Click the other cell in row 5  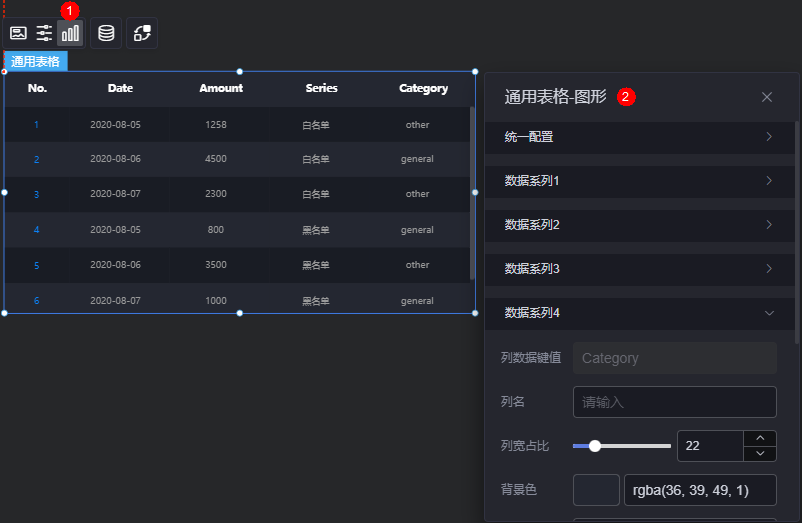417,265
